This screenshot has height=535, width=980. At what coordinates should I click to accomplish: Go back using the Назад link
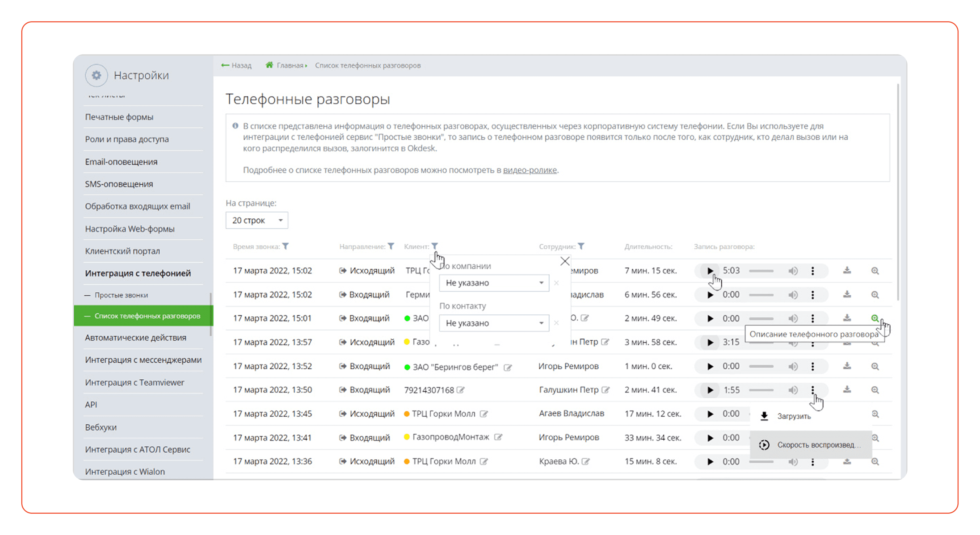click(x=236, y=65)
